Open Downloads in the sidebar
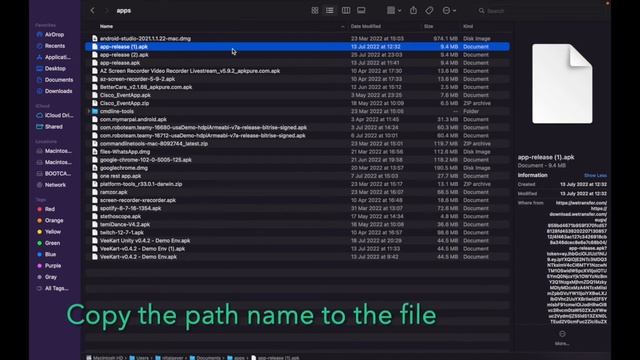 [x=58, y=91]
